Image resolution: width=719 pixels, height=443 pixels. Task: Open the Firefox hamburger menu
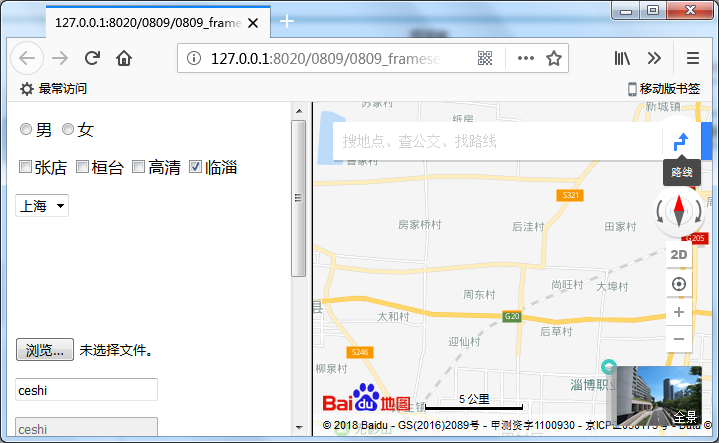coord(693,58)
